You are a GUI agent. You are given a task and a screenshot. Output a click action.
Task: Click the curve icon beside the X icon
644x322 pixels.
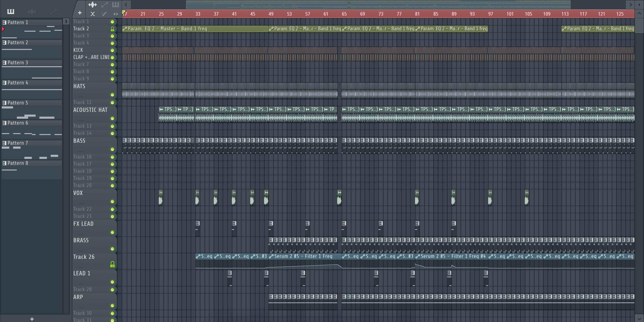104,14
